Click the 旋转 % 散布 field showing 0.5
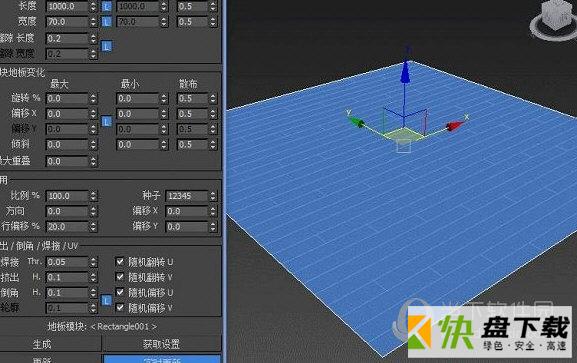The height and width of the screenshot is (363, 577). (192, 98)
